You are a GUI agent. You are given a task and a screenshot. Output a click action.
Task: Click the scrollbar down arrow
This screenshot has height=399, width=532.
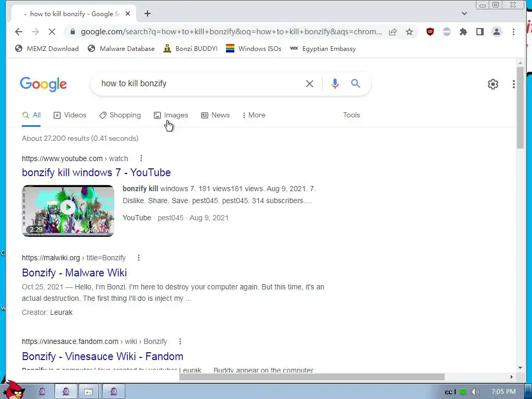520,368
